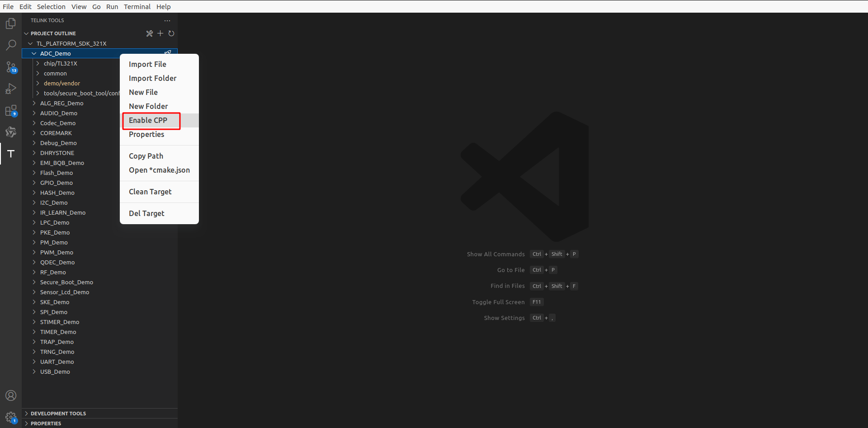Click the configure tools wrench in Project Outline
The image size is (868, 428).
150,33
